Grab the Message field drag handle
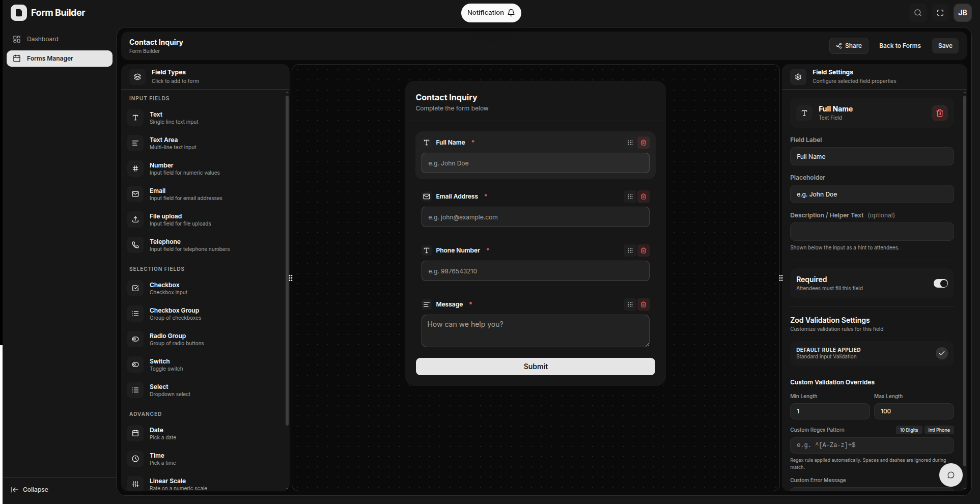Image resolution: width=980 pixels, height=504 pixels. point(630,304)
